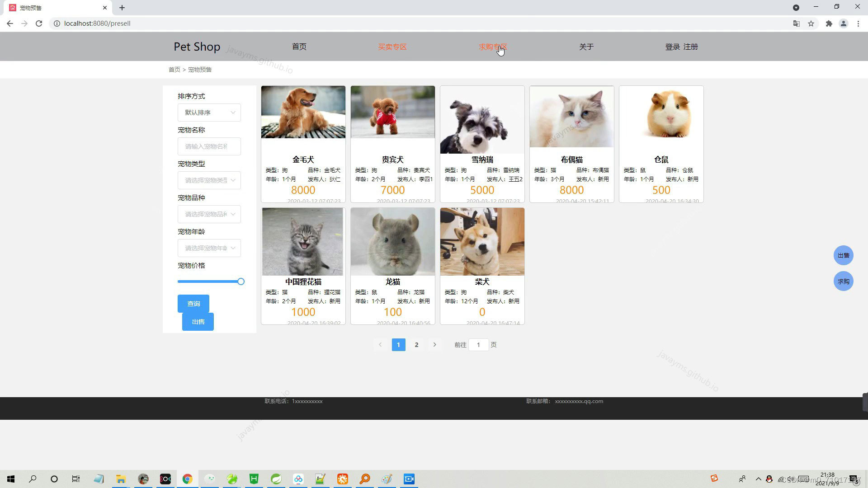Click the Google Translate icon in the address bar
This screenshot has height=488, width=868.
(x=797, y=23)
